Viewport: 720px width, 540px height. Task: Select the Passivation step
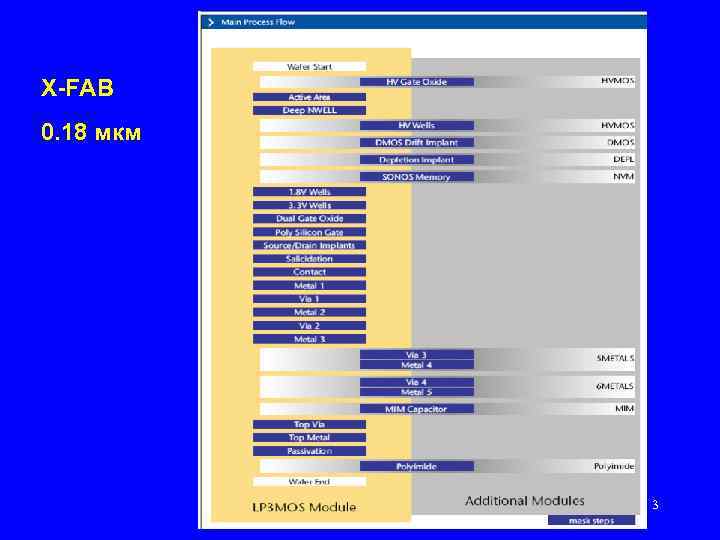[x=309, y=451]
